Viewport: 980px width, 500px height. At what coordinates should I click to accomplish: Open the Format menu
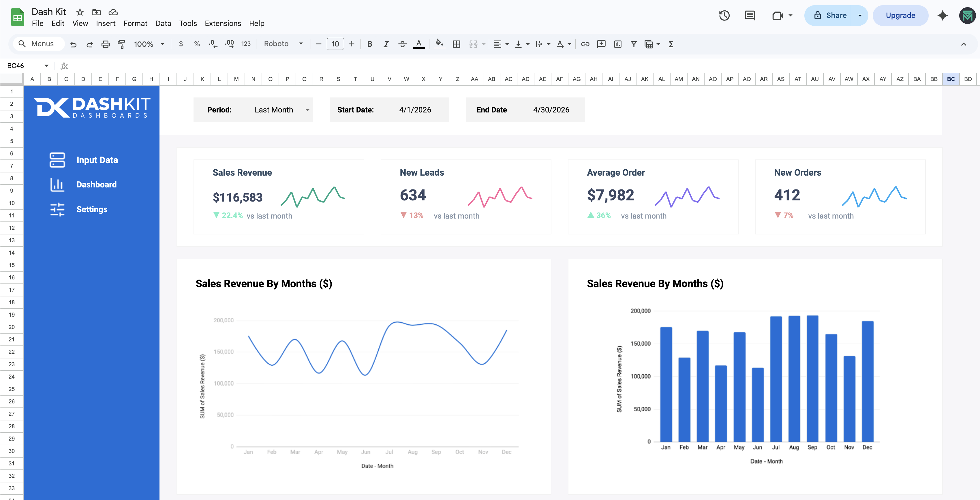click(x=135, y=24)
